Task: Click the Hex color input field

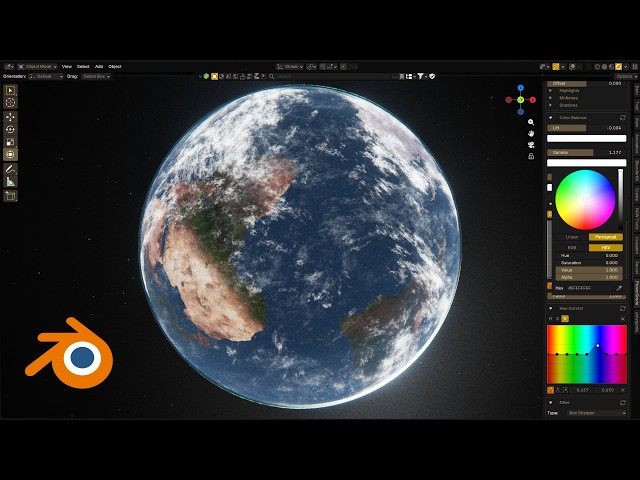Action: tap(590, 288)
